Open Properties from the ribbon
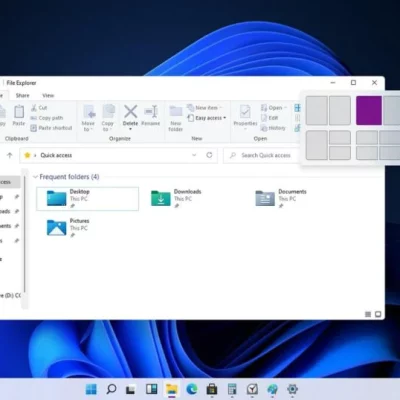Viewport: 400px width, 400px height. click(245, 116)
